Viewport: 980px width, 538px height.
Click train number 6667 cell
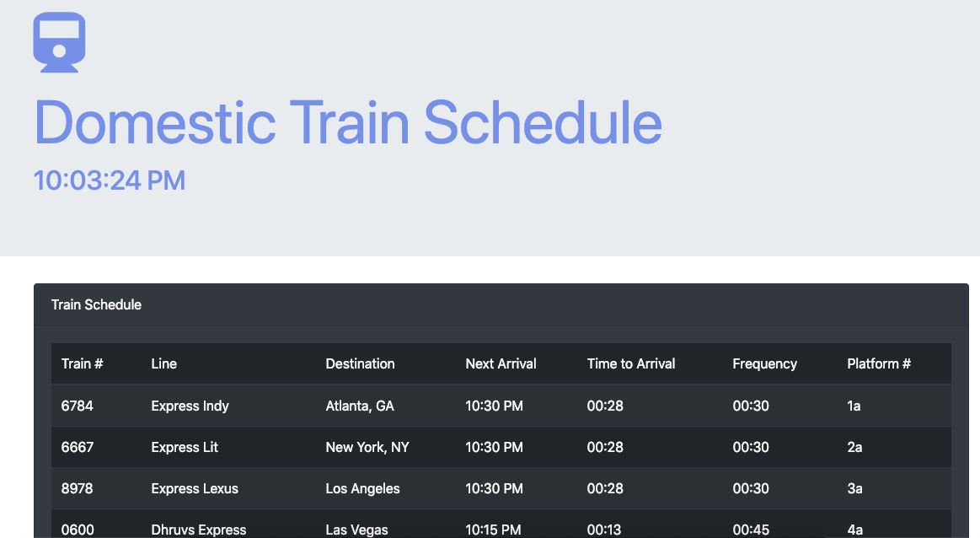[x=77, y=447]
